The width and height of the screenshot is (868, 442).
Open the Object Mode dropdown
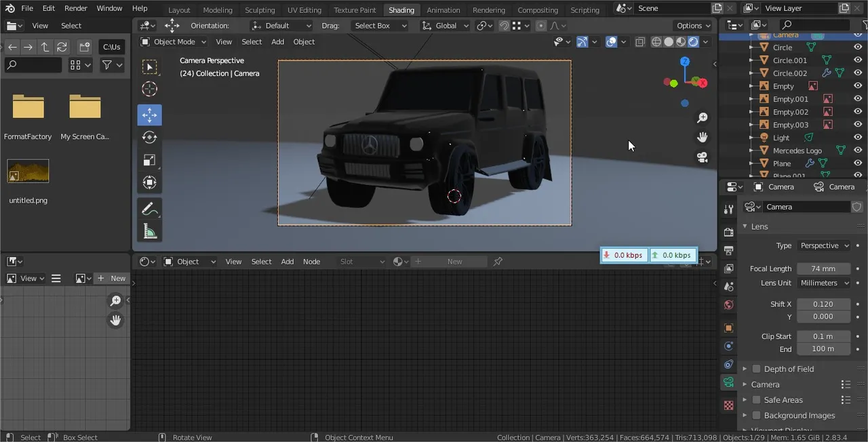point(172,42)
